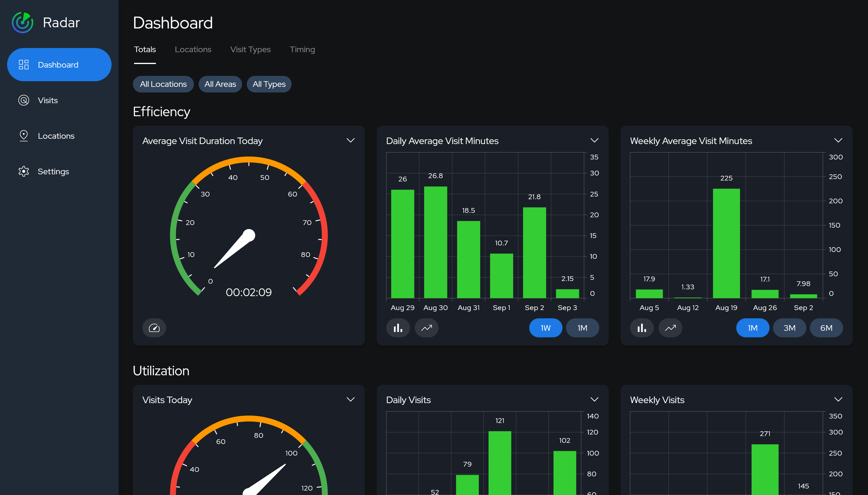Click the Radar logo icon in sidebar

[22, 22]
